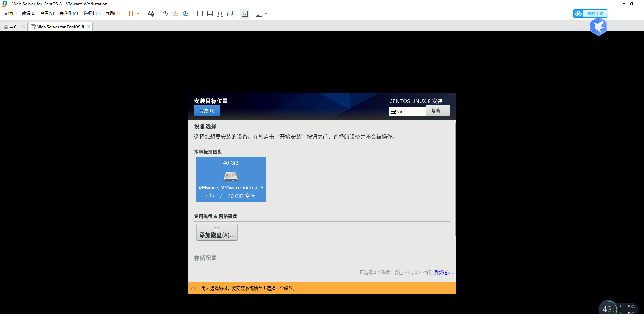Take a snapshot of the virtual machine

pos(165,14)
